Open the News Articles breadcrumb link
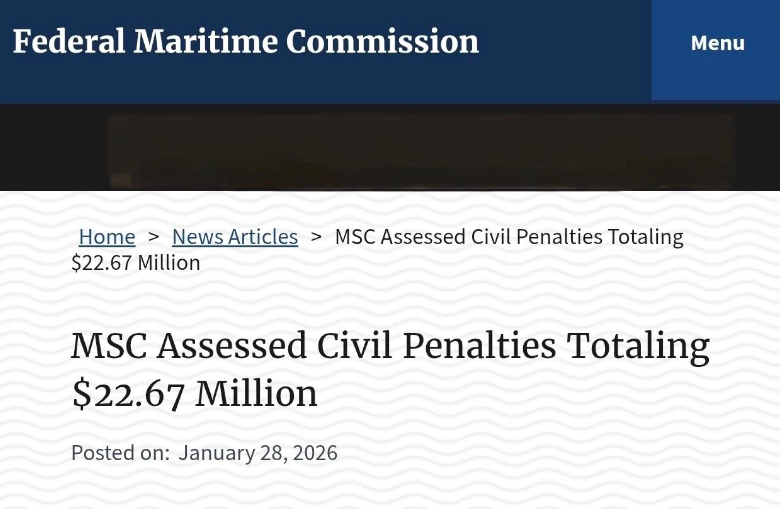 coord(235,237)
